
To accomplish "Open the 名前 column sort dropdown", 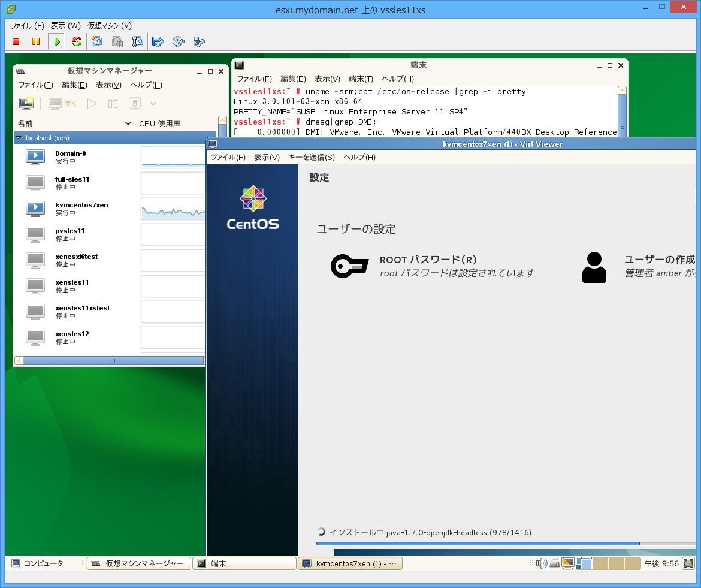I will pyautogui.click(x=128, y=123).
